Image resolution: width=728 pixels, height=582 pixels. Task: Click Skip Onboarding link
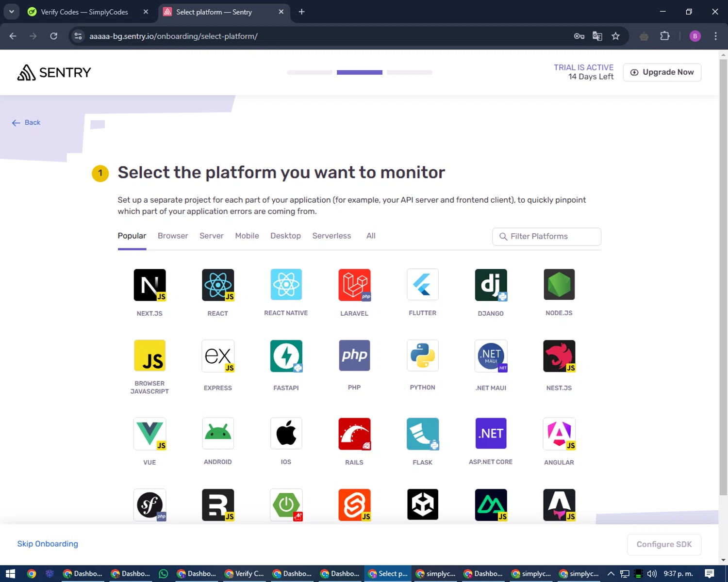pyautogui.click(x=48, y=544)
